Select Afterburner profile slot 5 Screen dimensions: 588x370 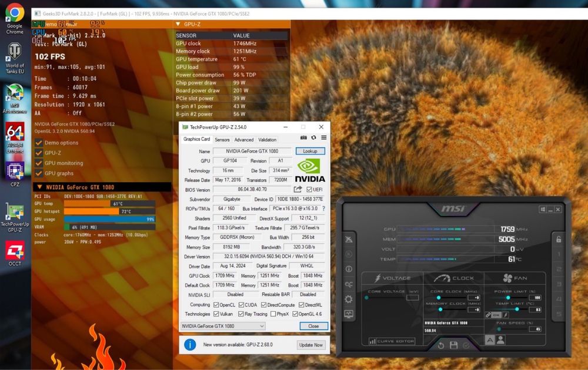[x=559, y=314]
